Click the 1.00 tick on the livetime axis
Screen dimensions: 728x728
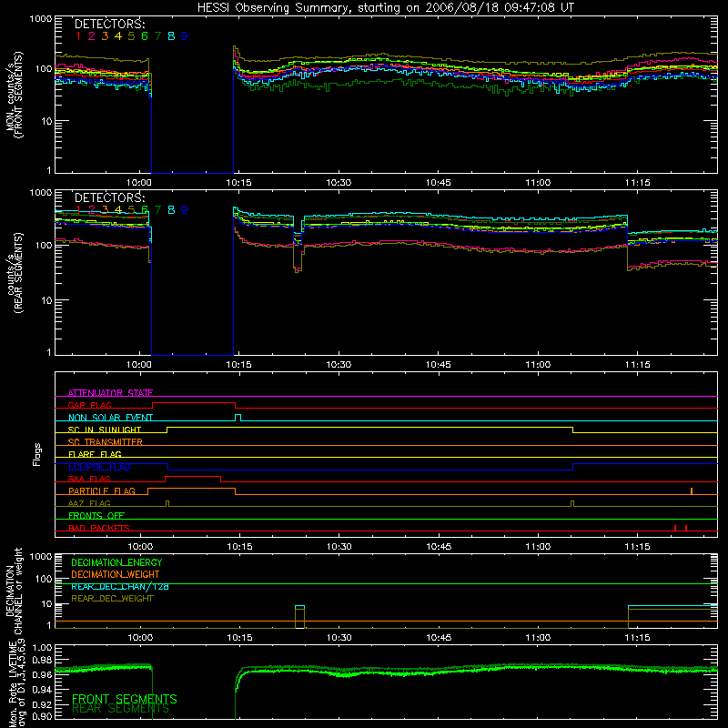click(42, 648)
